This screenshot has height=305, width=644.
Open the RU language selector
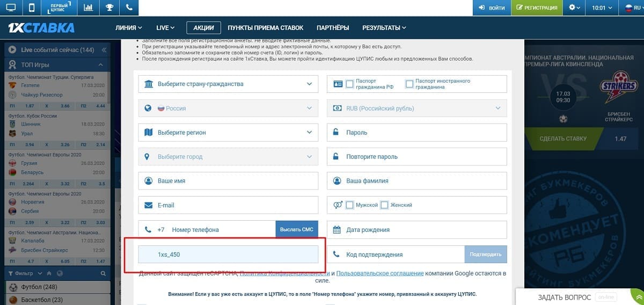tap(632, 8)
